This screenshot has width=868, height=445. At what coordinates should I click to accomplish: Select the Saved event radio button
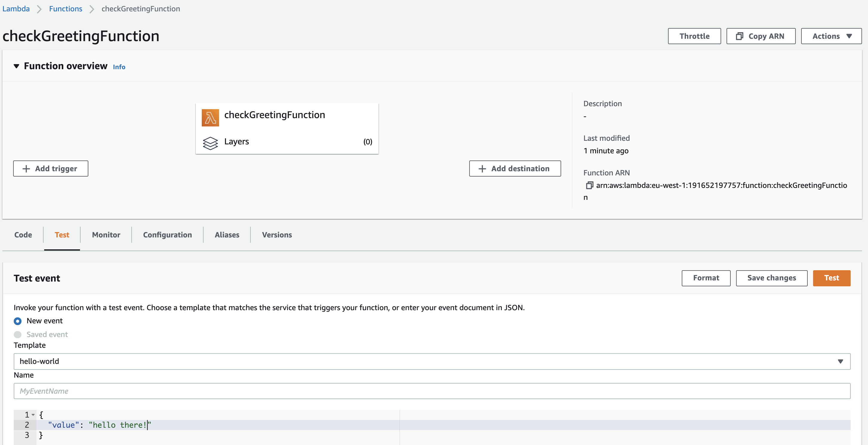(x=18, y=334)
